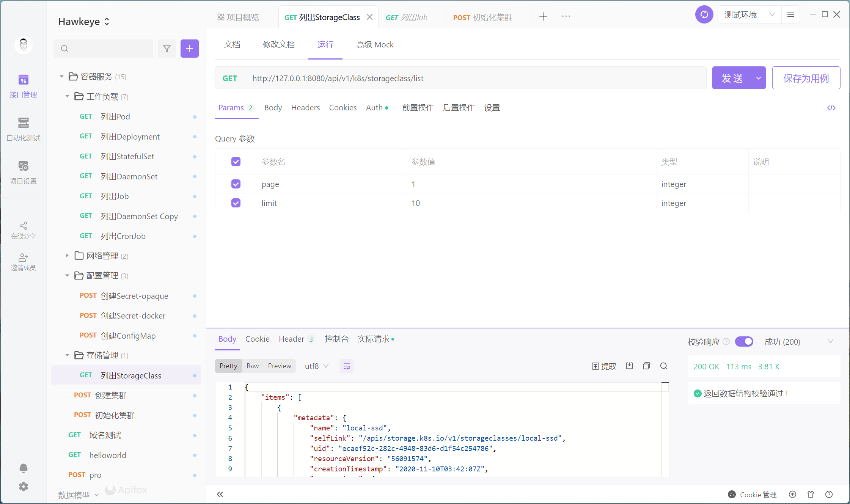The height and width of the screenshot is (504, 850).
Task: Open the response Header tab
Action: pyautogui.click(x=296, y=339)
